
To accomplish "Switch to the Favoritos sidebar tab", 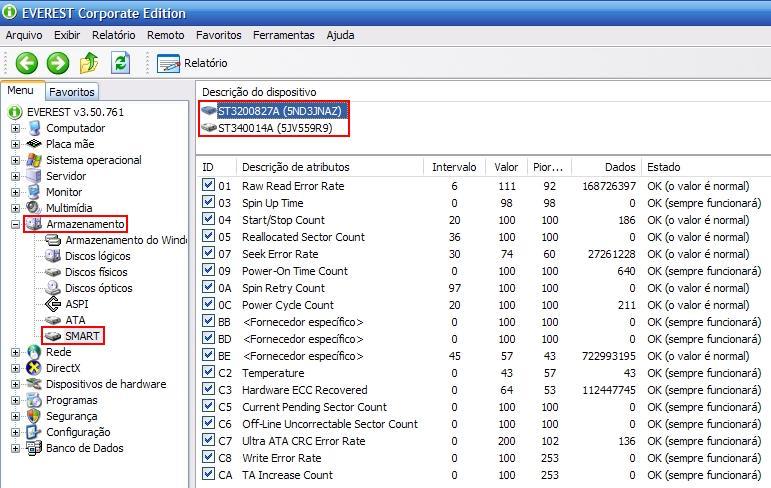I will coord(72,92).
